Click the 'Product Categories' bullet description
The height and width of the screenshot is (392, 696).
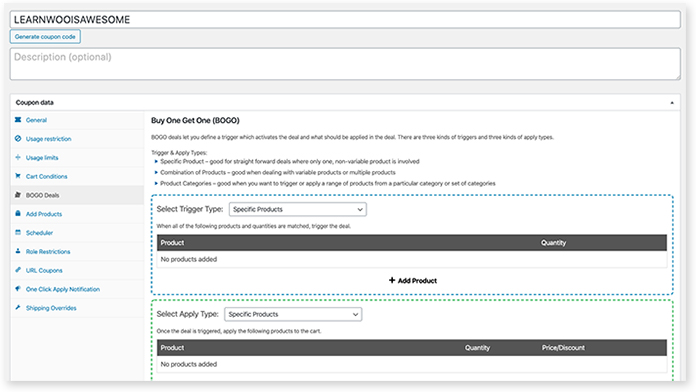pyautogui.click(x=328, y=183)
